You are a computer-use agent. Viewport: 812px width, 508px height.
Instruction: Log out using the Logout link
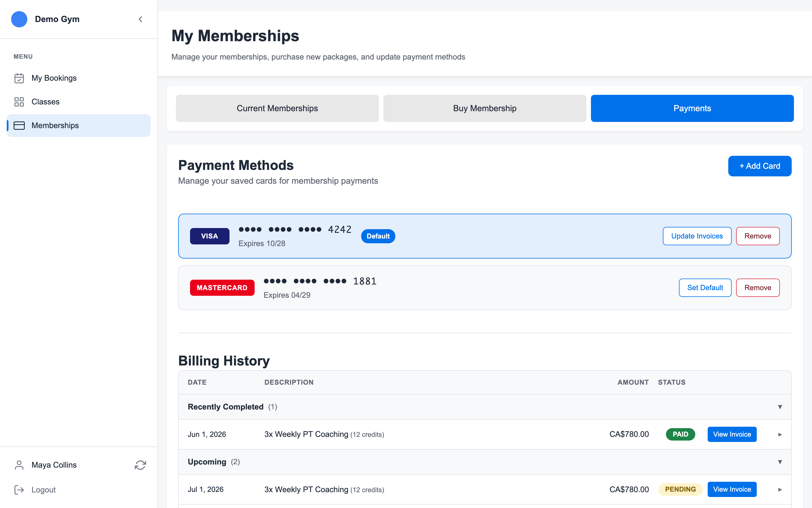pyautogui.click(x=44, y=490)
